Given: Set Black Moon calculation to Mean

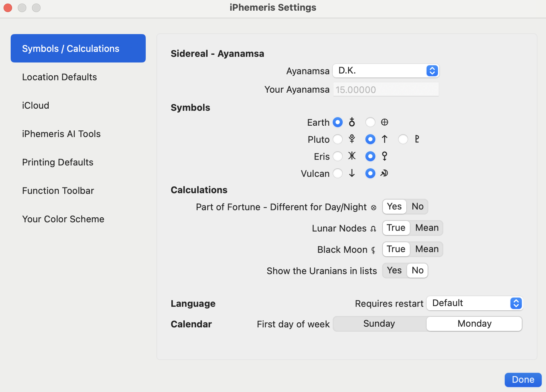Looking at the screenshot, I should tap(427, 249).
